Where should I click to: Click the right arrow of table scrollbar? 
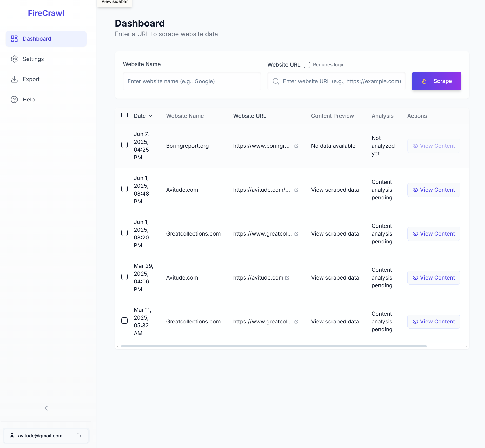[467, 346]
